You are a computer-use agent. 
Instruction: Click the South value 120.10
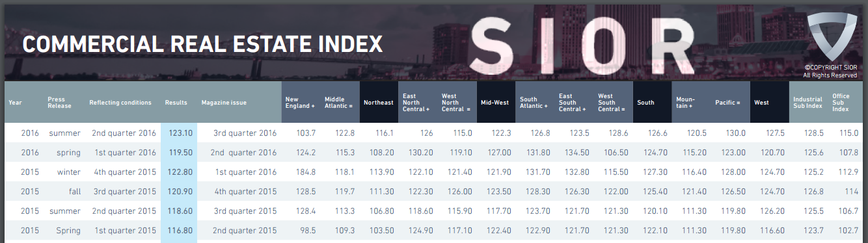pos(655,211)
